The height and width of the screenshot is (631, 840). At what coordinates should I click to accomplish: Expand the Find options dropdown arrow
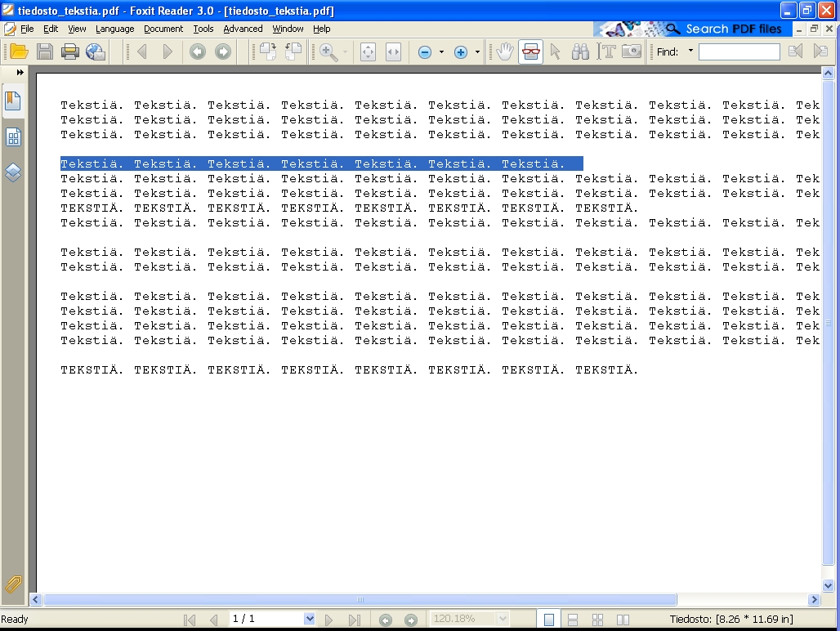coord(690,51)
